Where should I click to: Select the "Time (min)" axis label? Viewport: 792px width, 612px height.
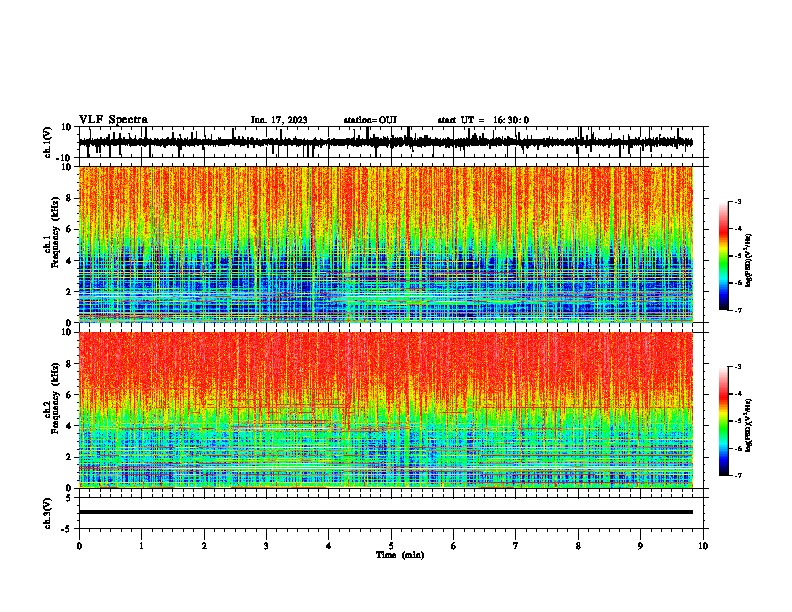pos(400,555)
